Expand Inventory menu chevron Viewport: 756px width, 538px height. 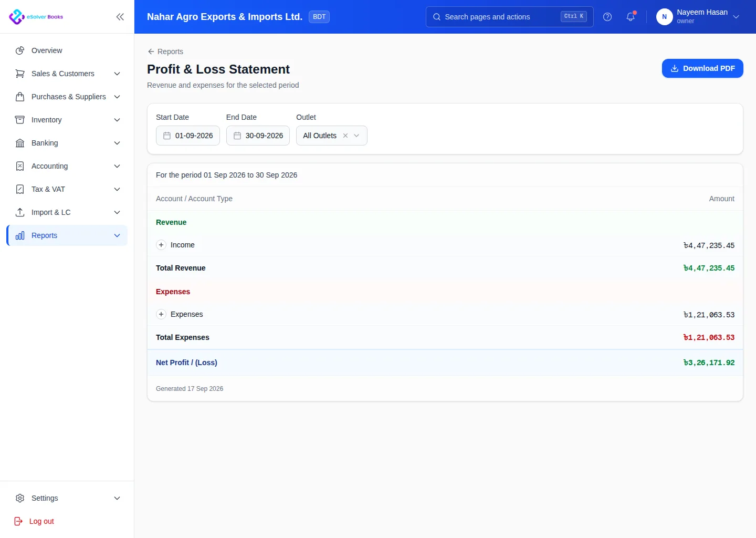[117, 120]
